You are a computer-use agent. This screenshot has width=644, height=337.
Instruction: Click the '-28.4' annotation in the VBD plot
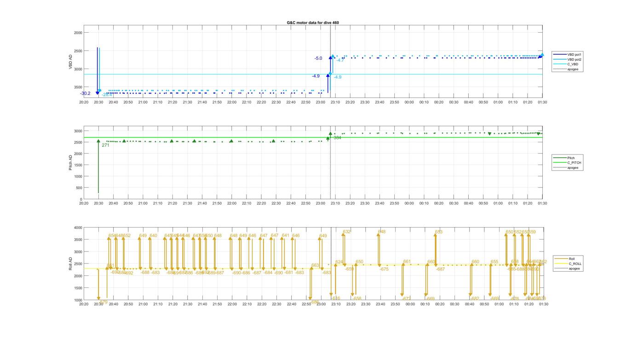pyautogui.click(x=107, y=95)
